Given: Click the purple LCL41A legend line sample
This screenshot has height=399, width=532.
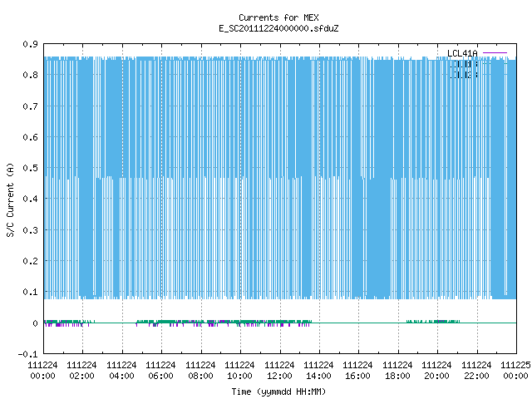Looking at the screenshot, I should [x=495, y=53].
